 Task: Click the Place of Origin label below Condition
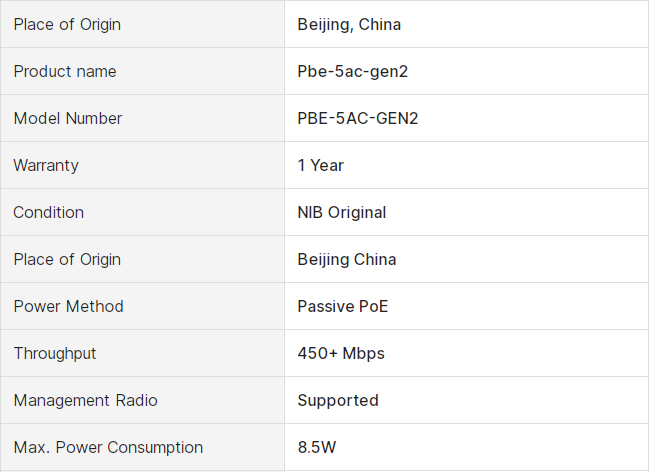click(x=67, y=259)
